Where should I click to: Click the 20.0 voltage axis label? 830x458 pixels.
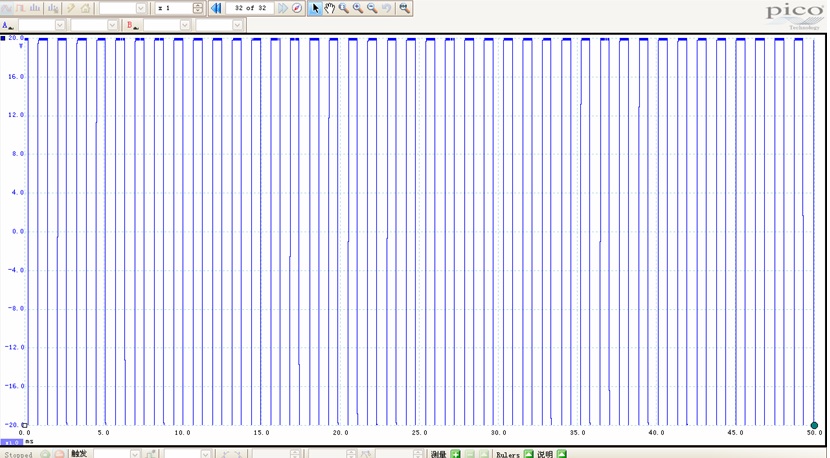point(16,38)
